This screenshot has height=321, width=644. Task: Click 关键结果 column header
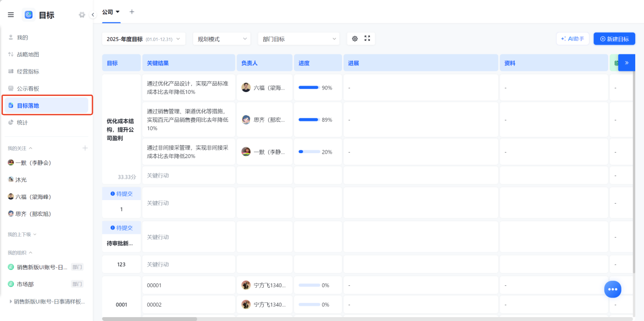click(x=189, y=63)
